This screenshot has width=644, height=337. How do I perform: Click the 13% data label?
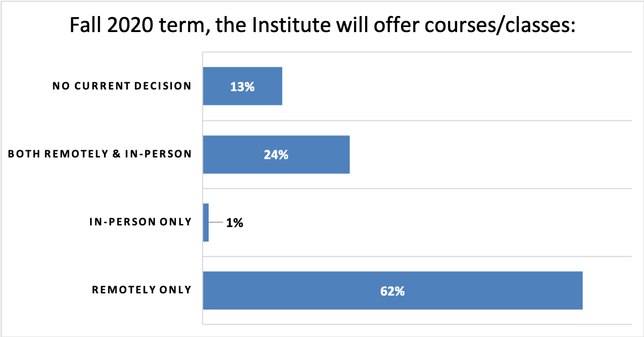pos(242,86)
